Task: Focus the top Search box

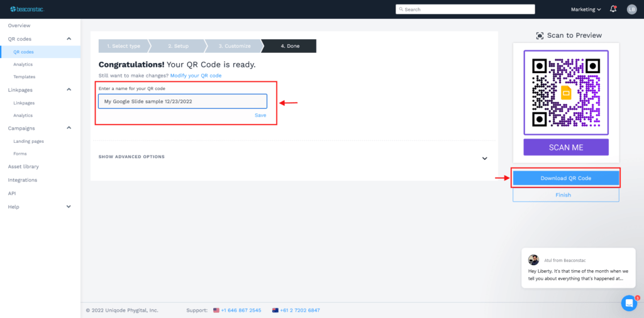Action: [465, 9]
